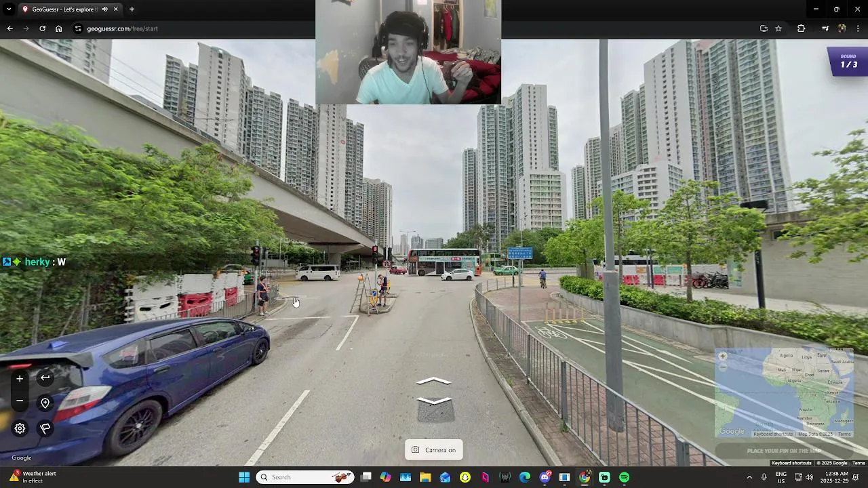Click the install app icon in address bar
The image size is (868, 488).
764,28
